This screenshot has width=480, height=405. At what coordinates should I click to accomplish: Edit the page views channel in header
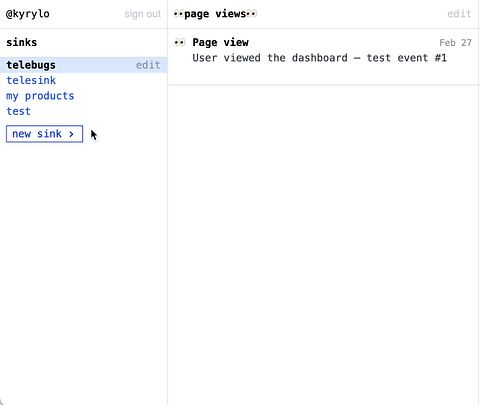point(459,14)
